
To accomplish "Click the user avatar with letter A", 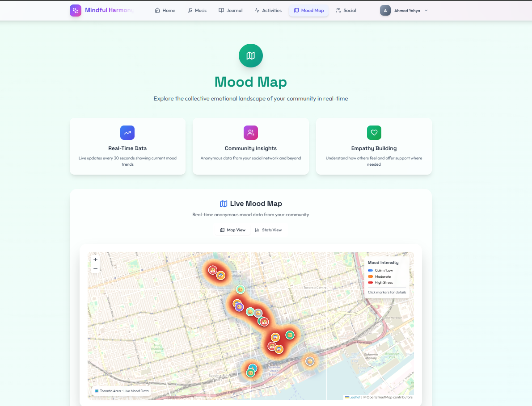I will click(x=385, y=10).
